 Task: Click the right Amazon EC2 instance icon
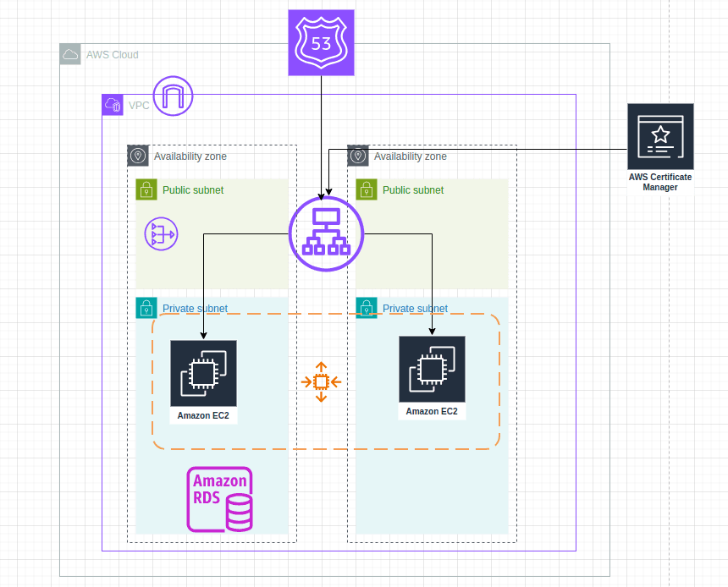coord(432,370)
